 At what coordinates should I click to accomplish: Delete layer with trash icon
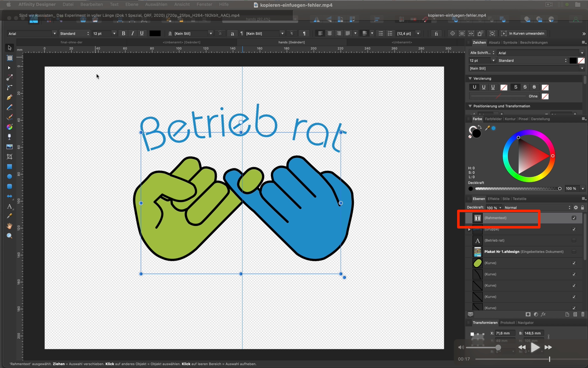[x=583, y=314]
